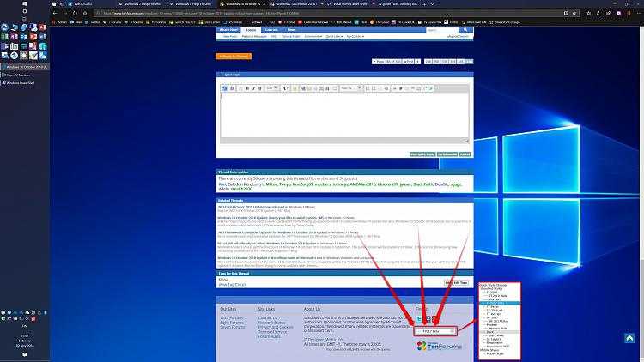644x362 pixels.
Task: Click the browser Home icon
Action: coord(85,13)
